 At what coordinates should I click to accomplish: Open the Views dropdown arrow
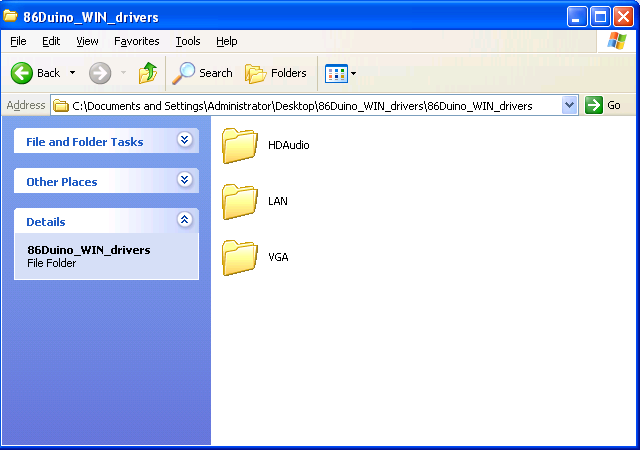[x=353, y=73]
